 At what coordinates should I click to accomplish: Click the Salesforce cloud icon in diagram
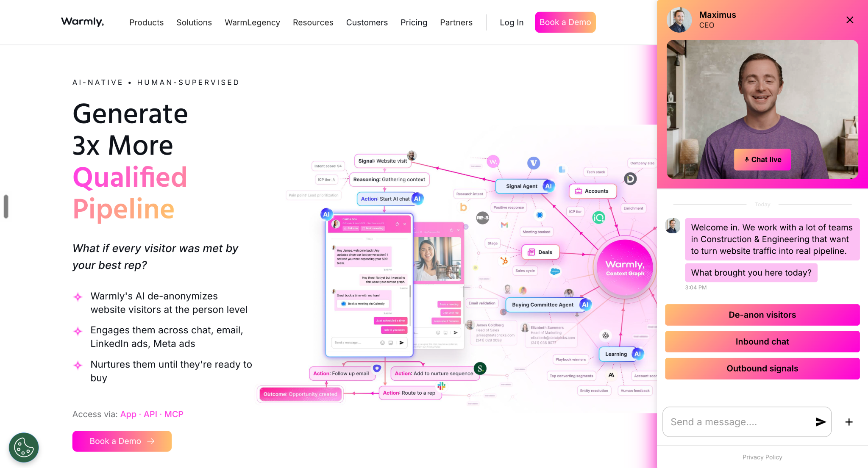click(x=555, y=271)
